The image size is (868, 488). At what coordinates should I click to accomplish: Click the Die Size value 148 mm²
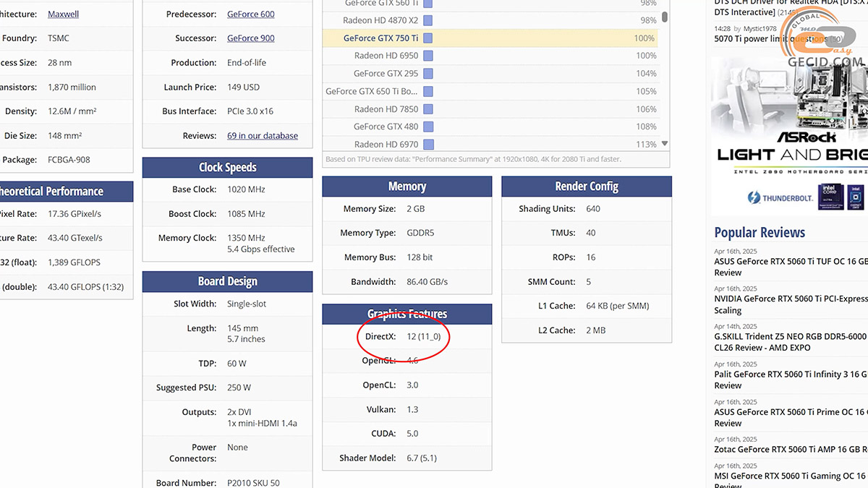pos(65,135)
